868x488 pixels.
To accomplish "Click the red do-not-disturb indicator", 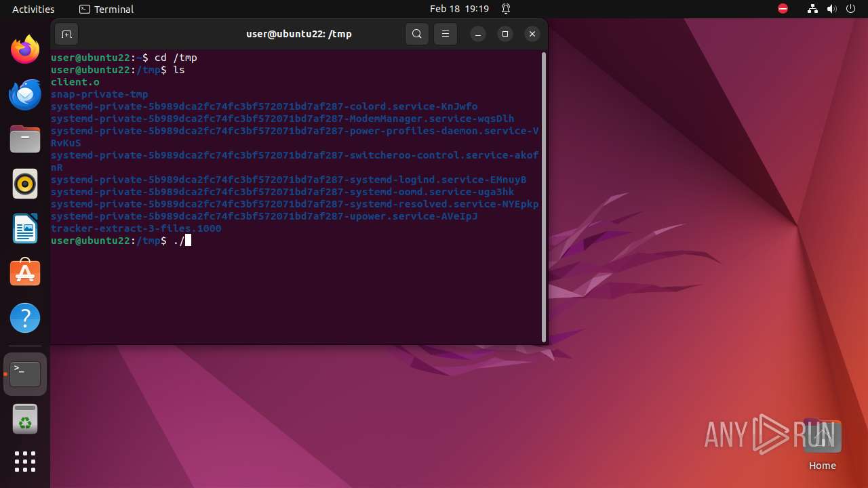I will pos(783,9).
